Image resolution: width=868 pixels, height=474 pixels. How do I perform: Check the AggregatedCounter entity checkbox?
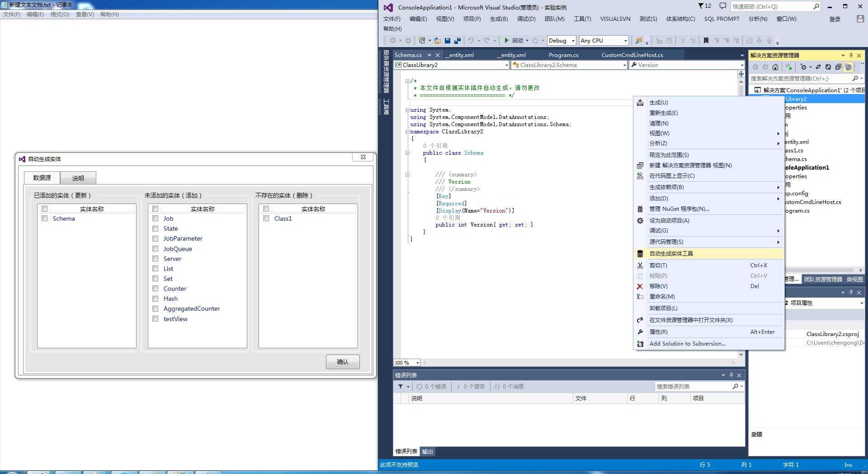click(155, 308)
